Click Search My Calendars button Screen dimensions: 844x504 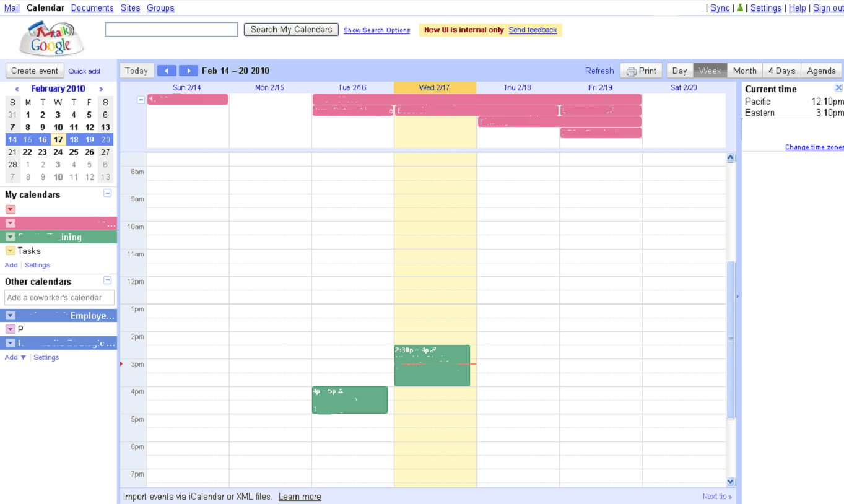[292, 29]
